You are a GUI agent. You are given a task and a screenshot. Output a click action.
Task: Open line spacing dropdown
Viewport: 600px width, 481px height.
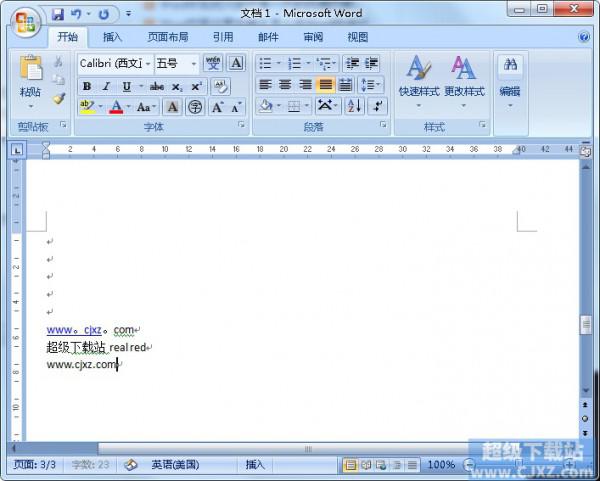(370, 85)
